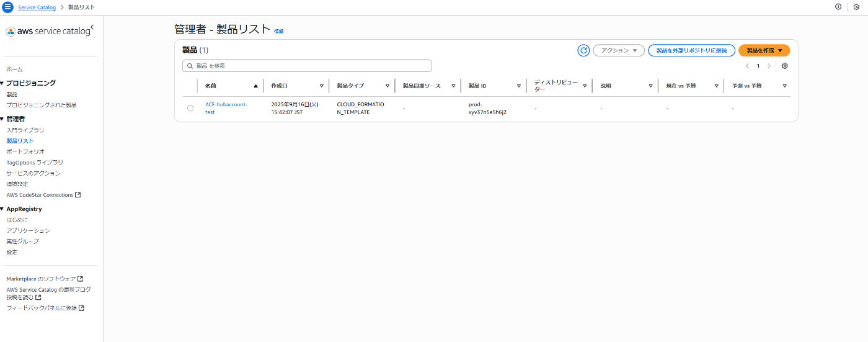Click Service Catalog breadcrumb link
The width and height of the screenshot is (868, 342).
coord(37,7)
